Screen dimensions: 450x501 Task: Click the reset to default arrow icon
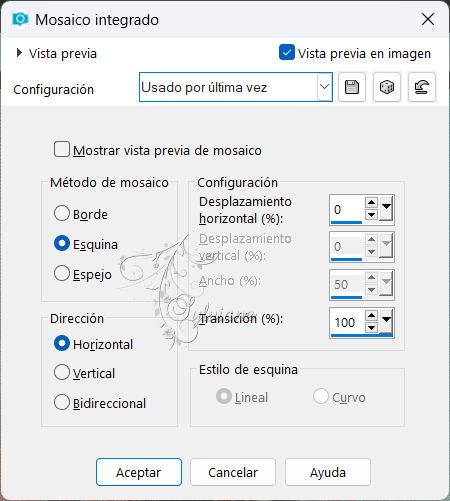[x=422, y=87]
